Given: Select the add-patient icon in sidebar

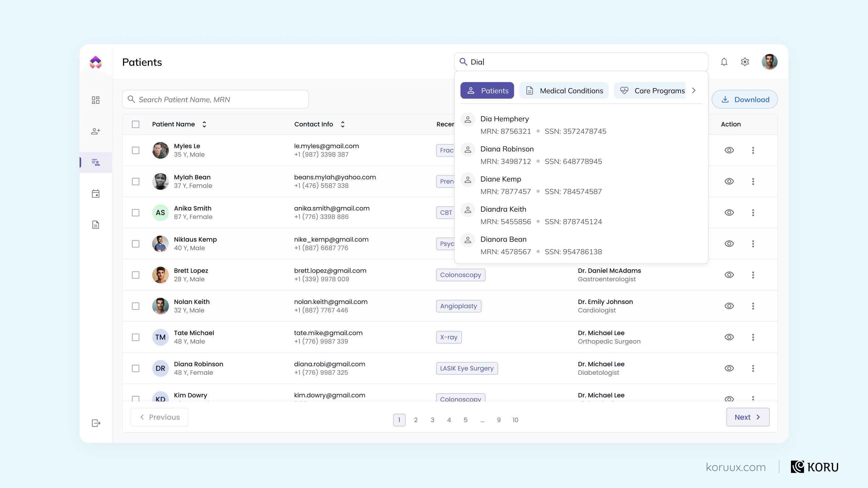Looking at the screenshot, I should [x=95, y=131].
